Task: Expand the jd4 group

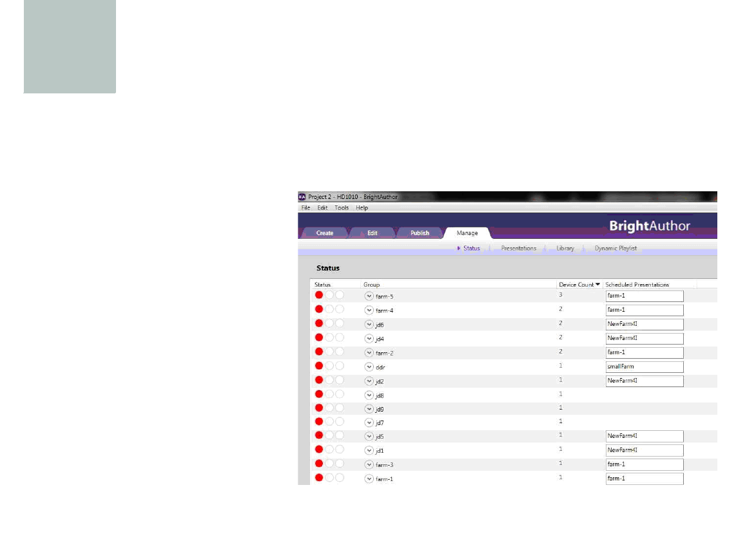Action: pyautogui.click(x=369, y=339)
